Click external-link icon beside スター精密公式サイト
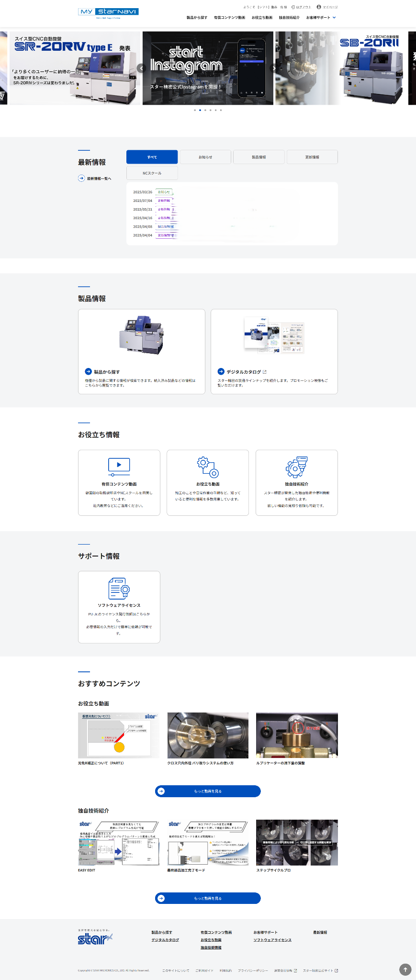The image size is (416, 980). (x=336, y=970)
